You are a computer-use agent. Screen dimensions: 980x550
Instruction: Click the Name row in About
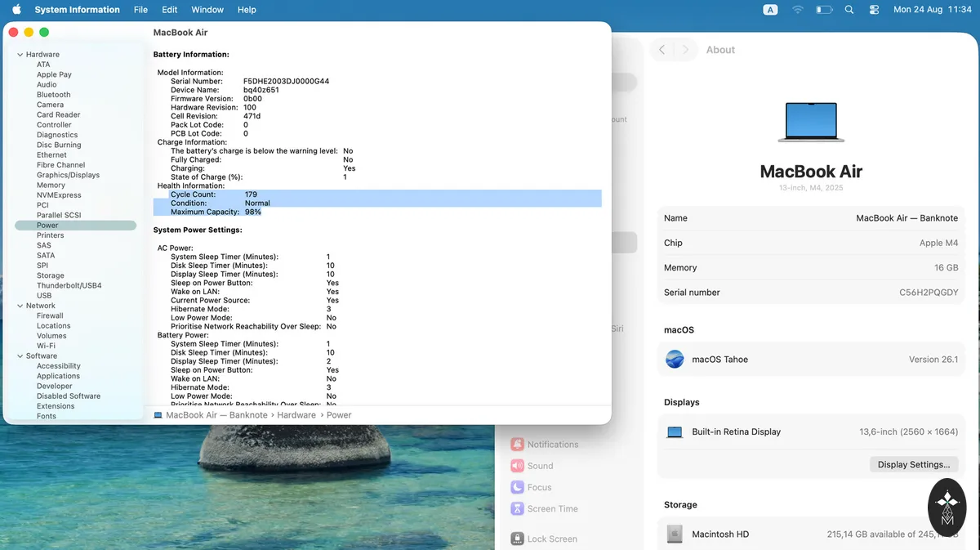(811, 218)
